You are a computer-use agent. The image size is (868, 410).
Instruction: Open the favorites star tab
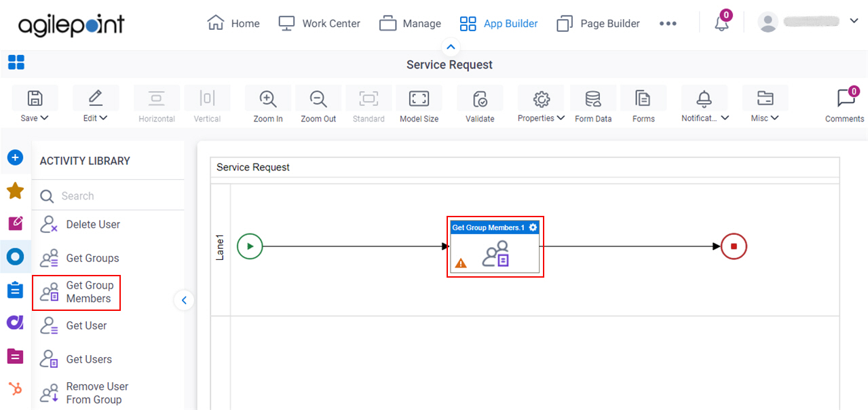click(15, 191)
